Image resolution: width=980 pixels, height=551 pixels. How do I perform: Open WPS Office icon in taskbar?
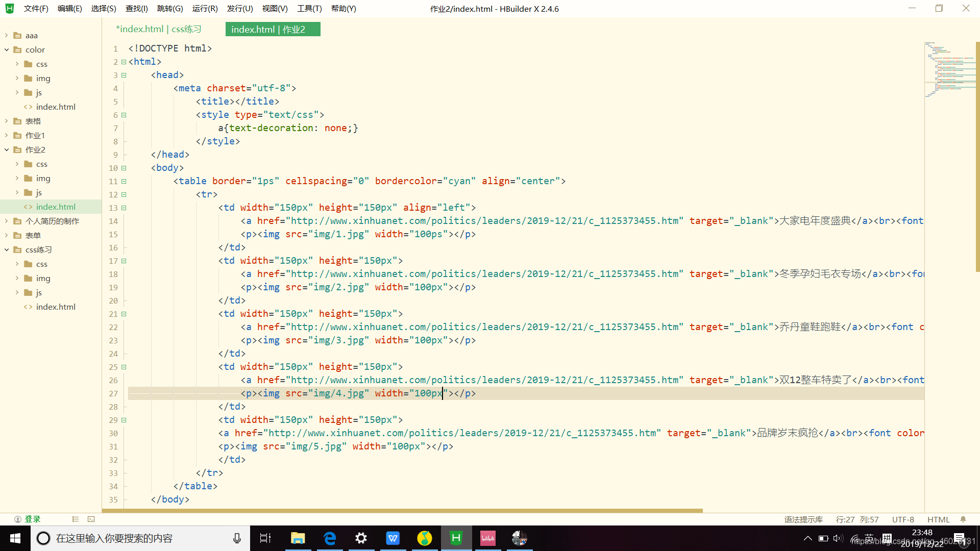393,538
